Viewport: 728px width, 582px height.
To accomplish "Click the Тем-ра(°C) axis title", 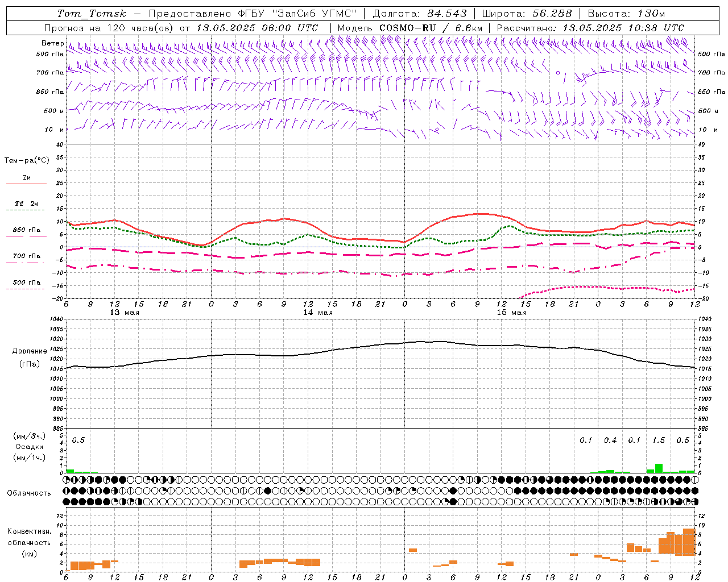I will (27, 161).
